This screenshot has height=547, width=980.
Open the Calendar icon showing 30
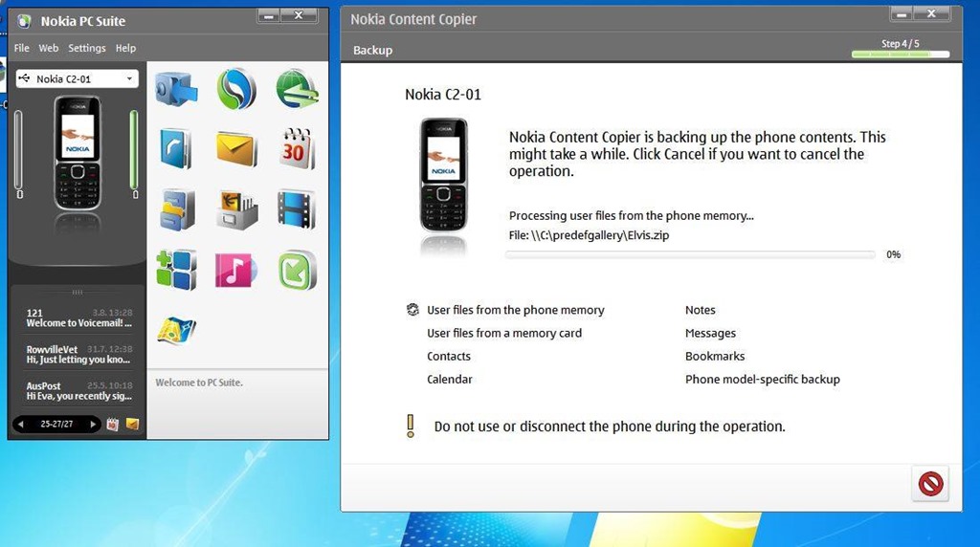[x=297, y=149]
